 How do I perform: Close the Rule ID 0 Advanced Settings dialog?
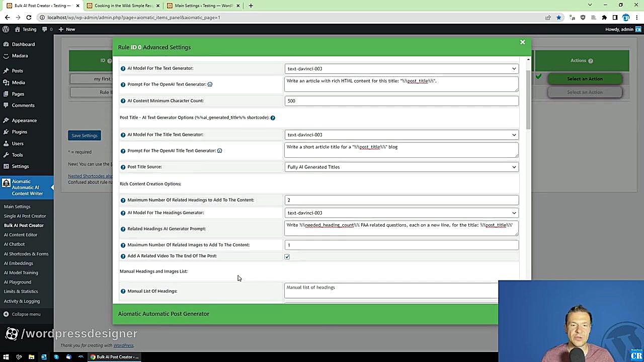pyautogui.click(x=522, y=42)
